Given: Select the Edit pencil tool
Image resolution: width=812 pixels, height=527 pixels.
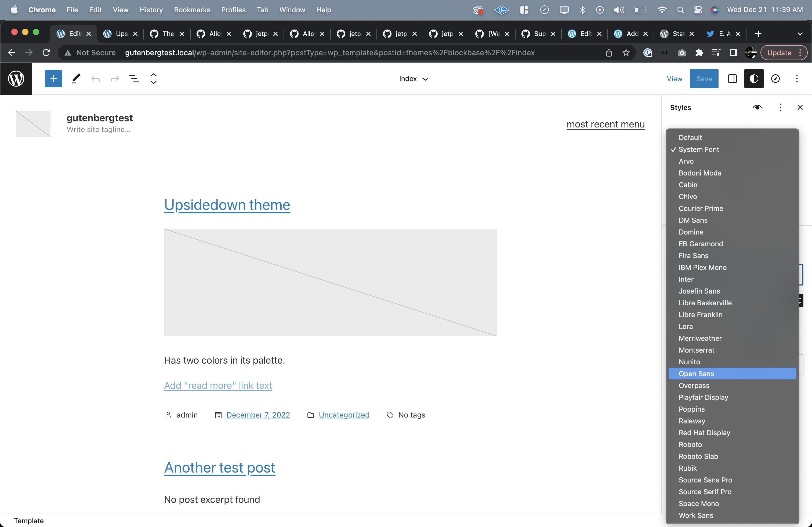Looking at the screenshot, I should tap(76, 79).
